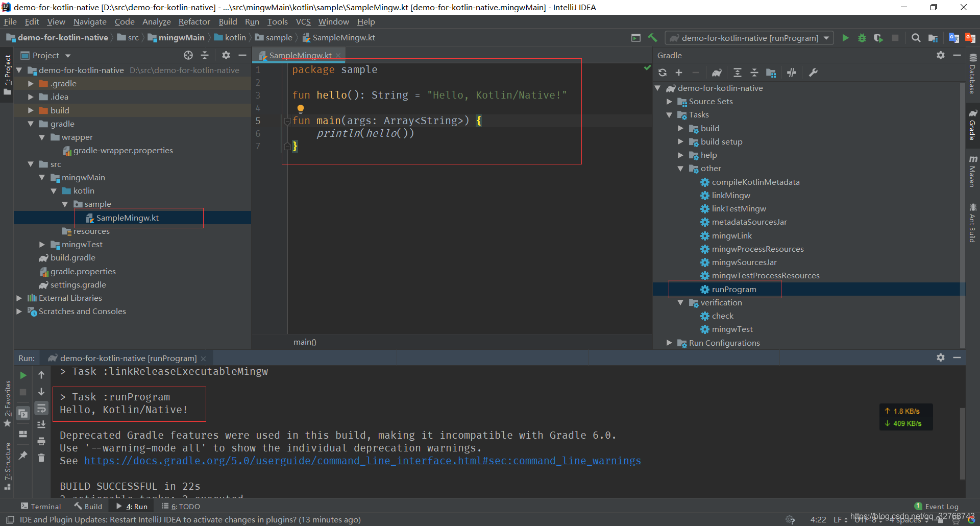Expand all in Gradle tool window
The height and width of the screenshot is (526, 980).
click(738, 73)
